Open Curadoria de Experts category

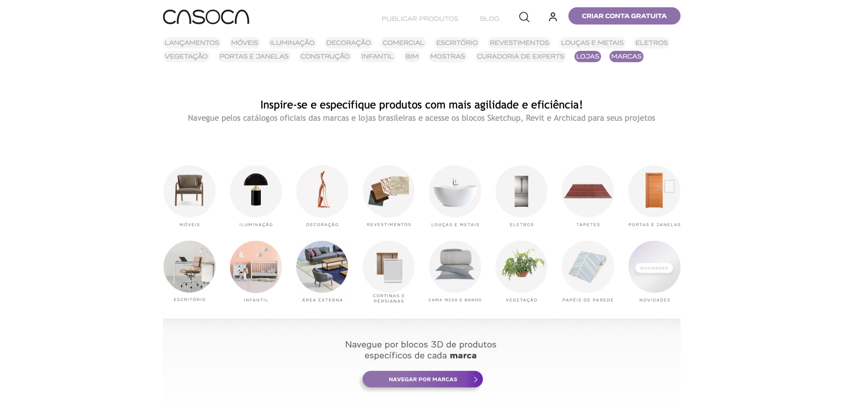pos(520,56)
